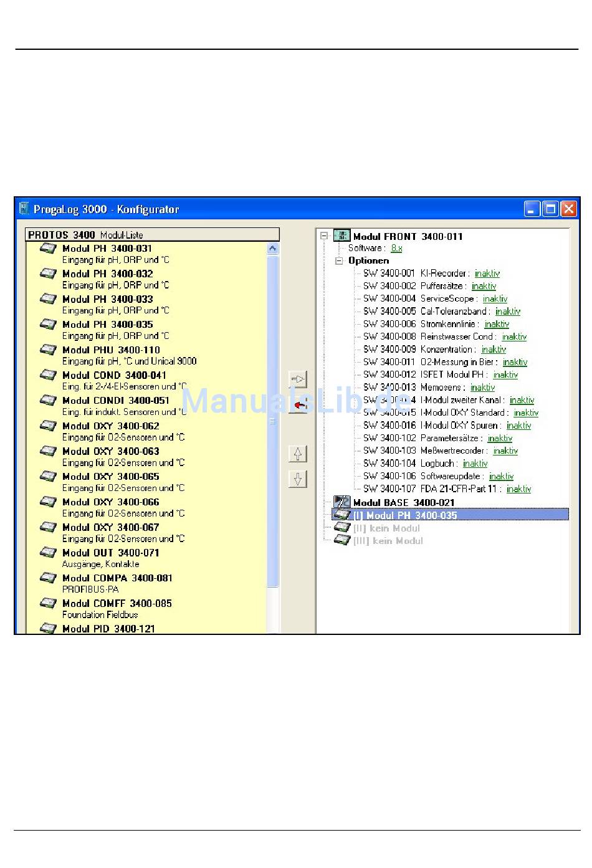Remove the module using the red arrow button
This screenshot has width=592, height=868.
298,405
